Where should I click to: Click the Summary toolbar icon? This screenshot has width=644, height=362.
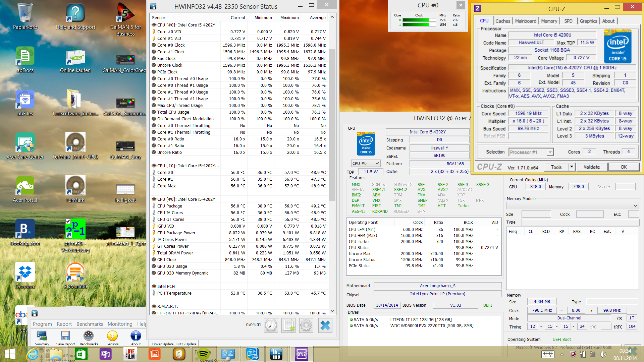pyautogui.click(x=42, y=336)
